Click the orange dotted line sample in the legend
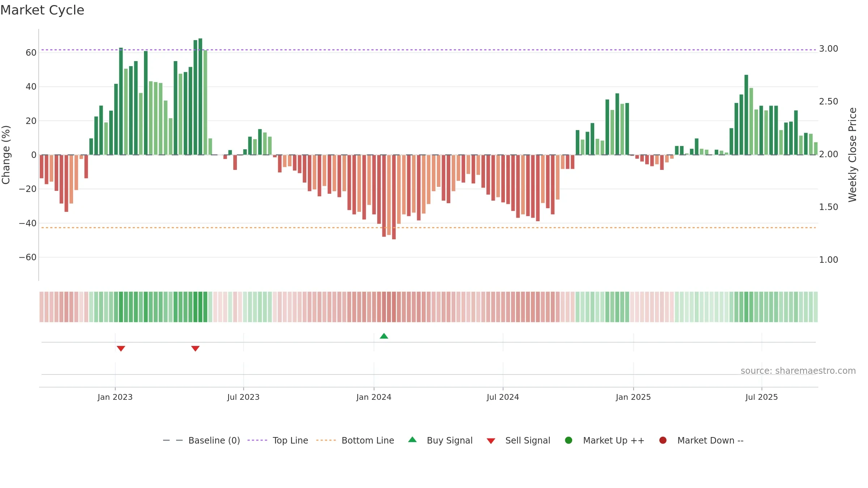The image size is (868, 488). click(x=326, y=440)
